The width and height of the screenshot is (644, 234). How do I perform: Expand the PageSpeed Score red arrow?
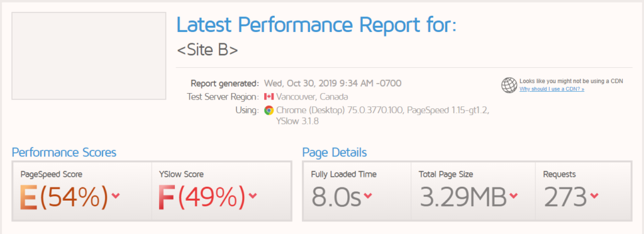tap(116, 196)
